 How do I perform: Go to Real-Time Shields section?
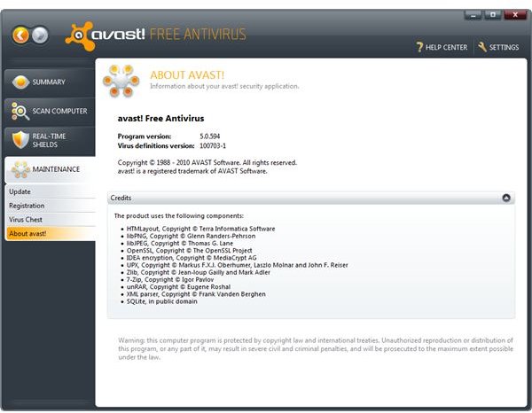(x=50, y=140)
